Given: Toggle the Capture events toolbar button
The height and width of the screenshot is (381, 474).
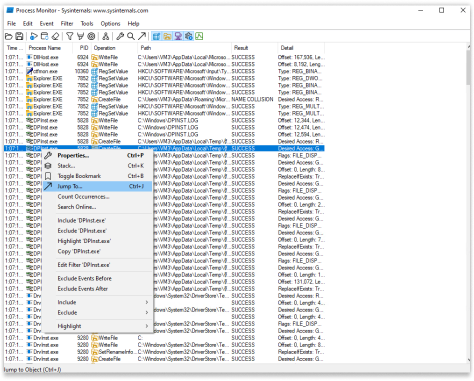Looking at the screenshot, I should pos(34,36).
